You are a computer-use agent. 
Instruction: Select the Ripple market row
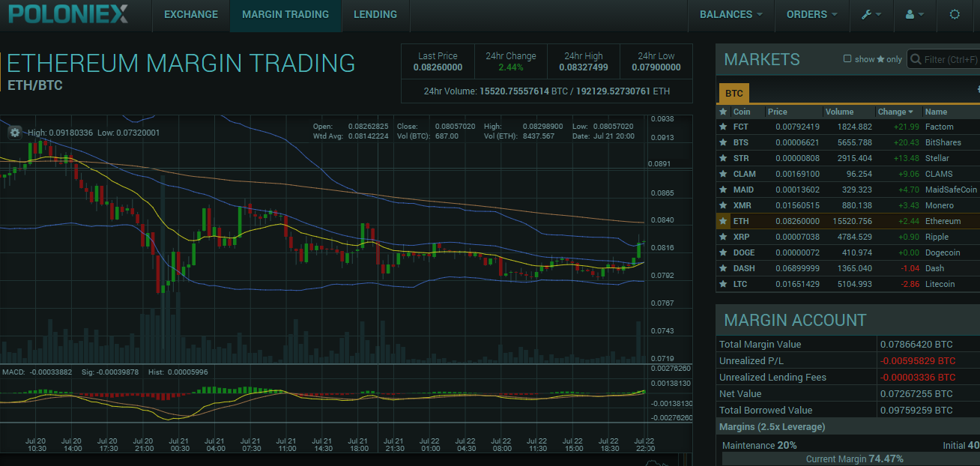click(848, 237)
